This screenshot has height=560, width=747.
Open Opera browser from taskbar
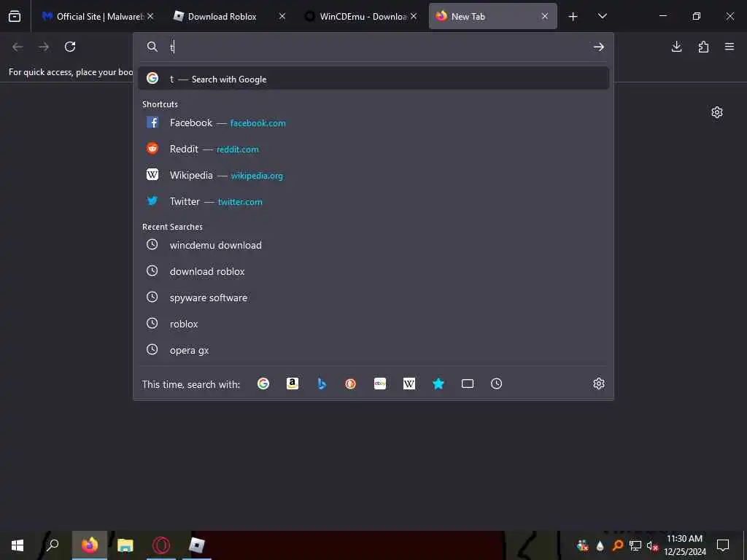(x=161, y=545)
